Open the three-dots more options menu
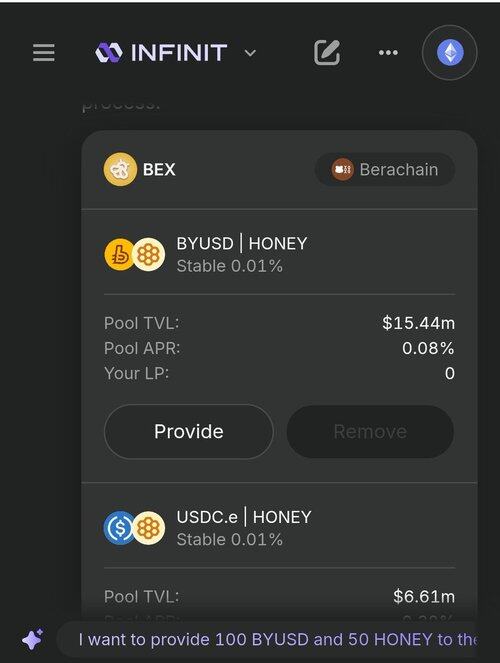500x663 pixels. click(388, 52)
